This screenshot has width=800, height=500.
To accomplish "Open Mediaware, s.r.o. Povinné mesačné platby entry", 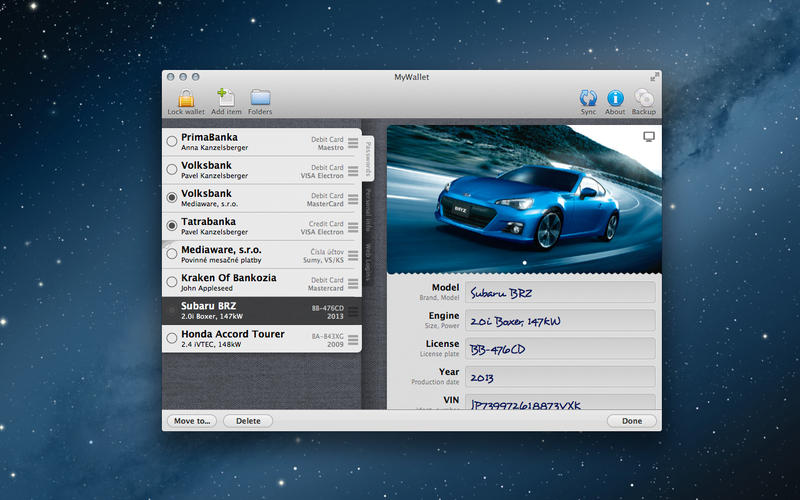I will pos(262,254).
